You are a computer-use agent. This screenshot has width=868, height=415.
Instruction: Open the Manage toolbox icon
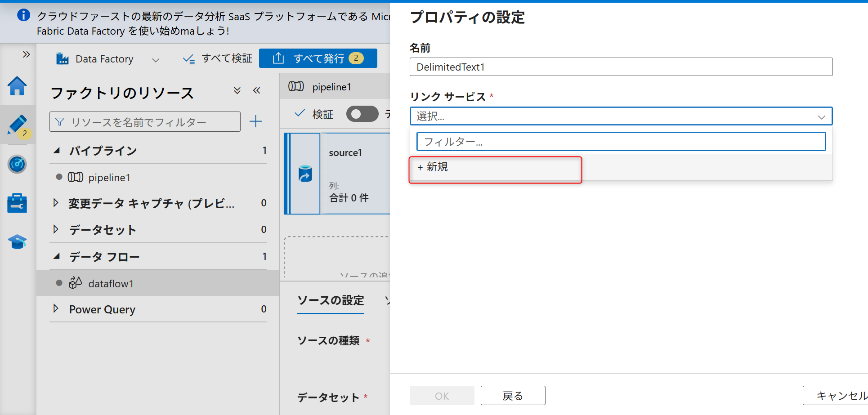[x=17, y=203]
